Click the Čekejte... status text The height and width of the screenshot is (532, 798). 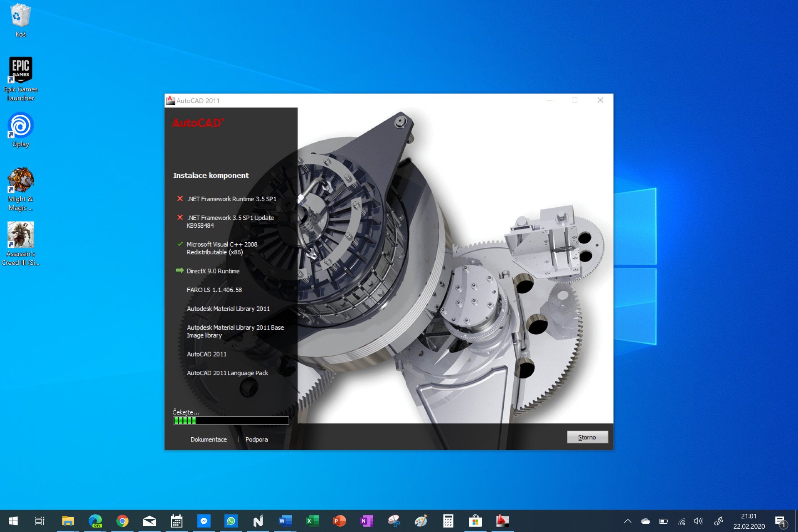(x=186, y=412)
